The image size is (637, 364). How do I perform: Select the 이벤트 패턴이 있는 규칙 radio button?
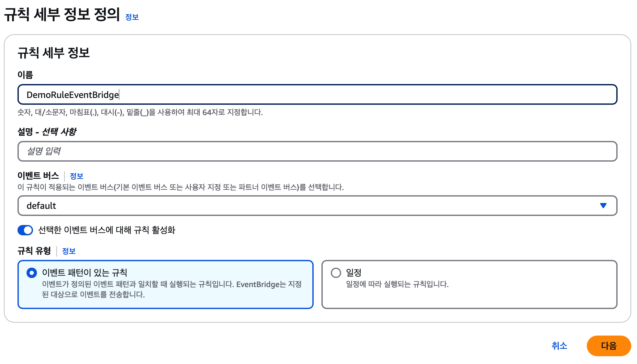(32, 273)
